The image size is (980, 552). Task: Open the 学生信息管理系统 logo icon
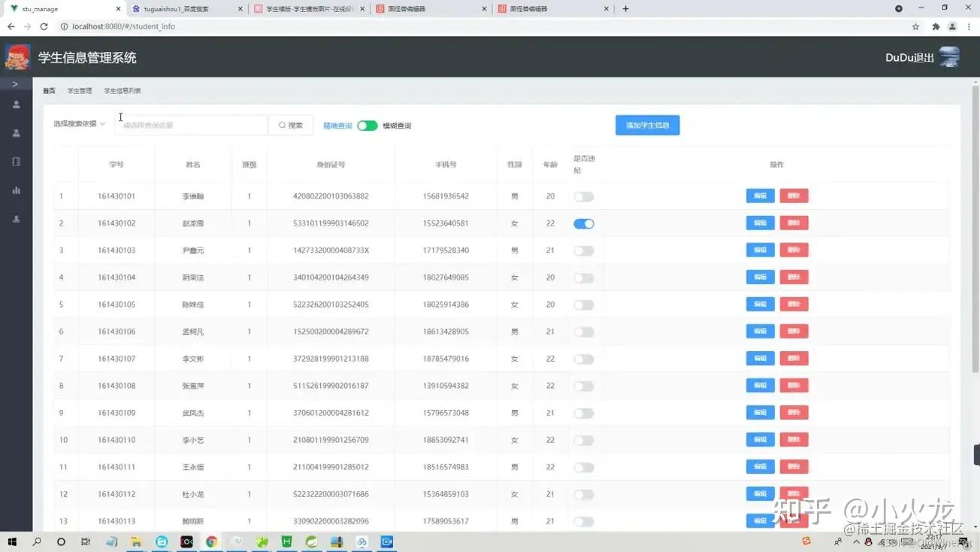(x=17, y=56)
